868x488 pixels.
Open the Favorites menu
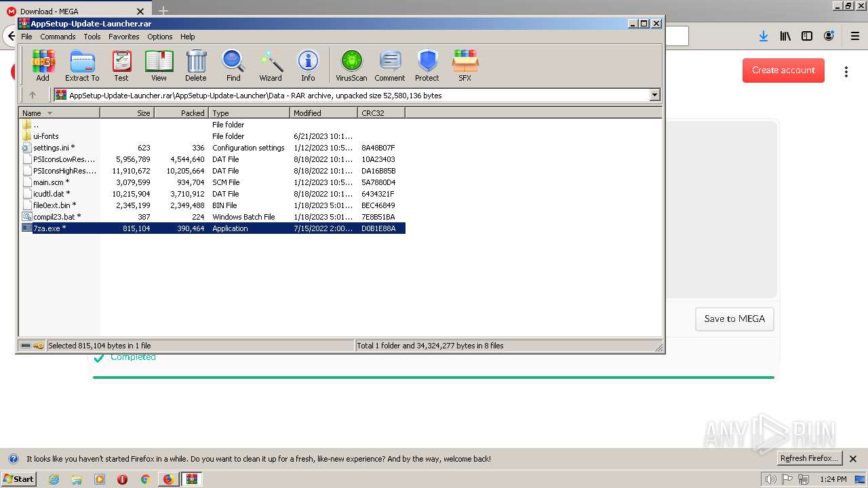pos(124,37)
